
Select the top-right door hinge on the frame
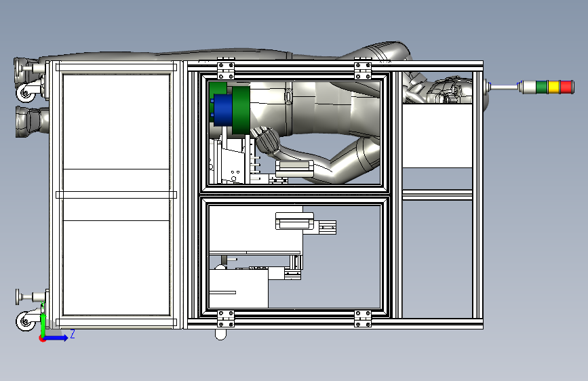(363, 69)
